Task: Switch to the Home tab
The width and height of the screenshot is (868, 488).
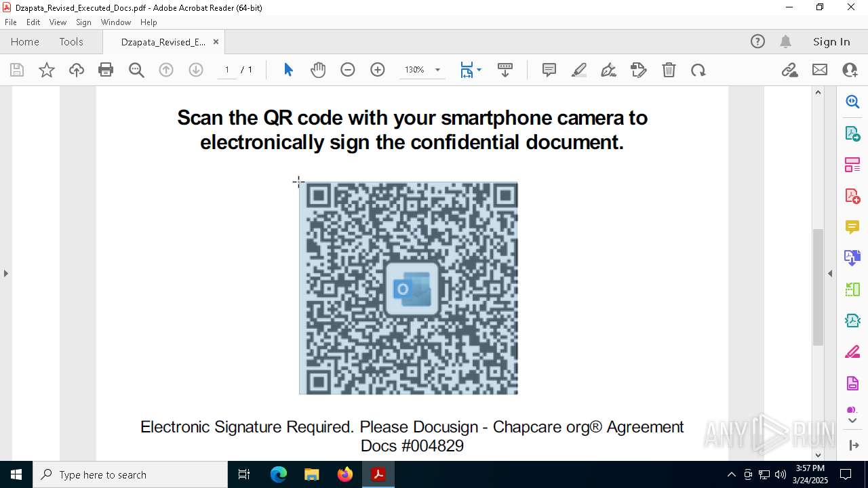Action: [25, 41]
